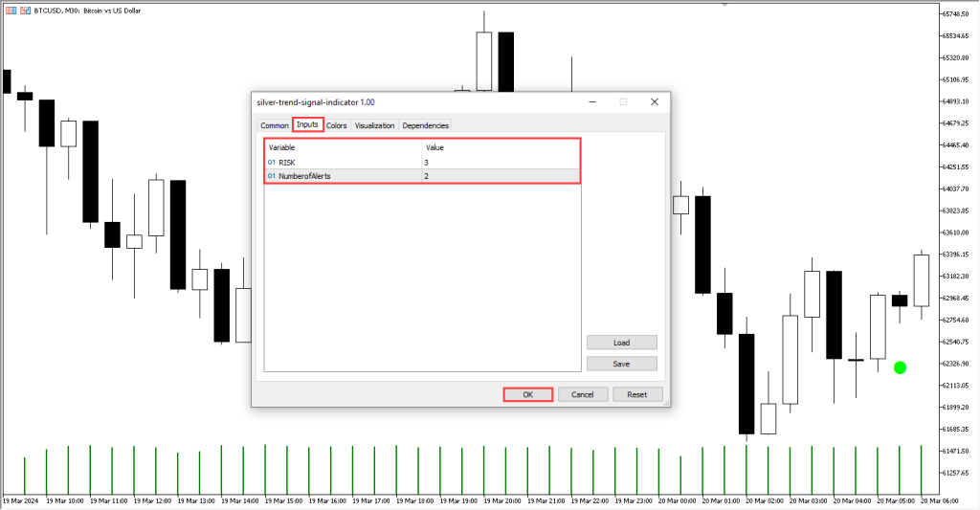
Task: Click the Cancel button
Action: tap(583, 394)
